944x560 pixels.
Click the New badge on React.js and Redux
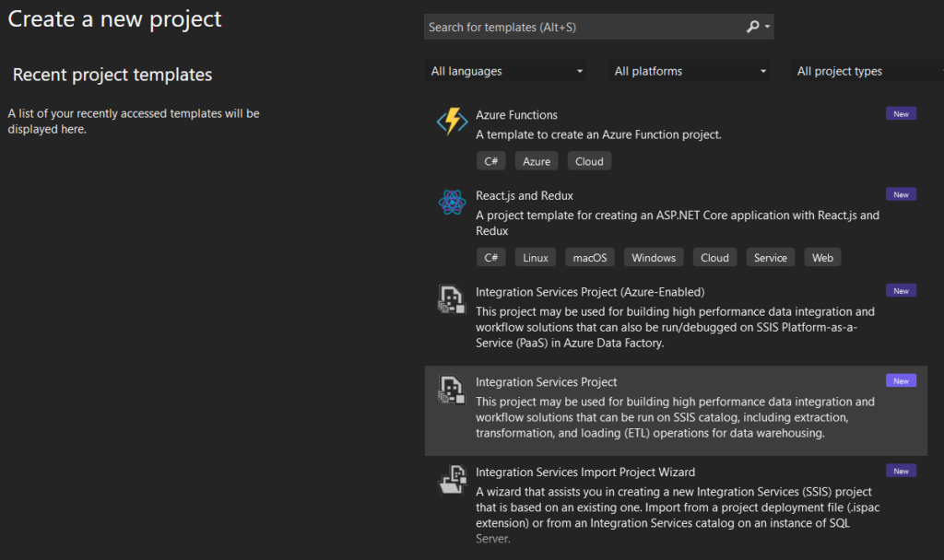point(902,194)
